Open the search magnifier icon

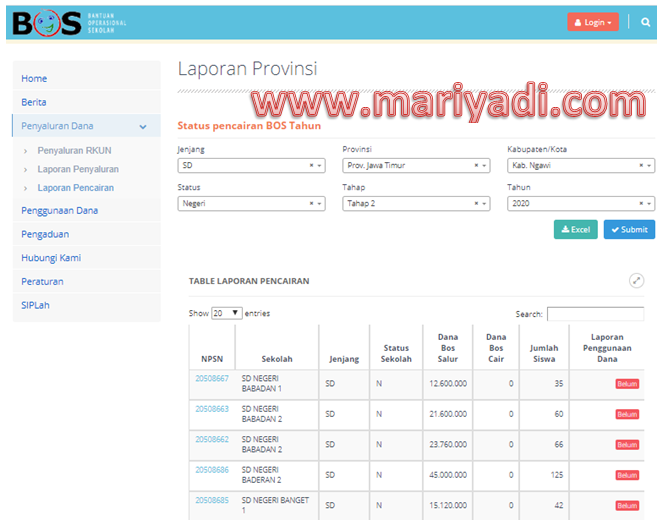pyautogui.click(x=645, y=22)
